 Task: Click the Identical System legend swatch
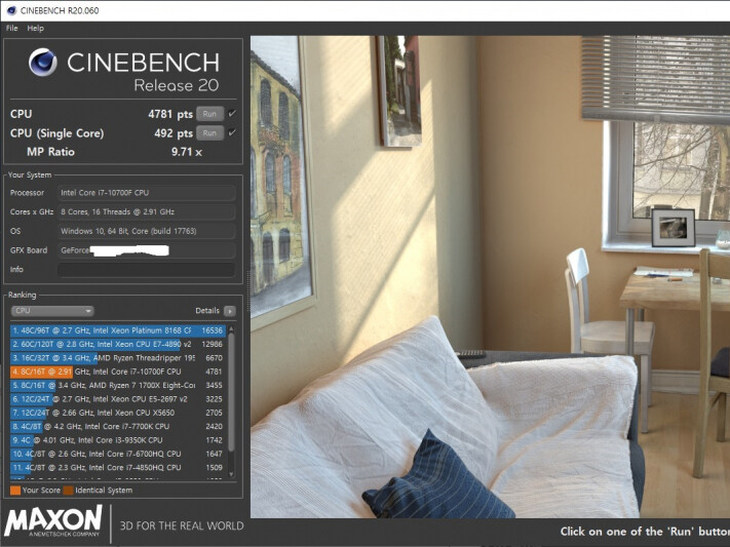click(x=68, y=490)
